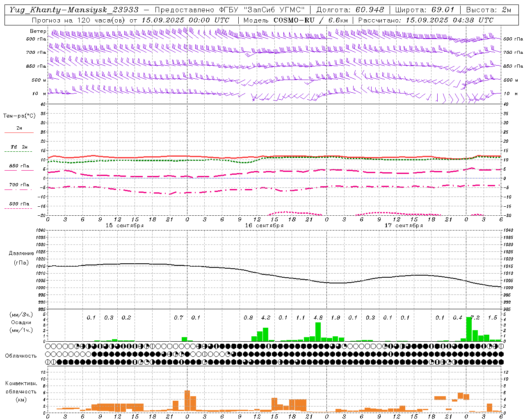The width and height of the screenshot is (525, 420).
Task: Click the 0.8 precipitation value
Action: coord(248,318)
